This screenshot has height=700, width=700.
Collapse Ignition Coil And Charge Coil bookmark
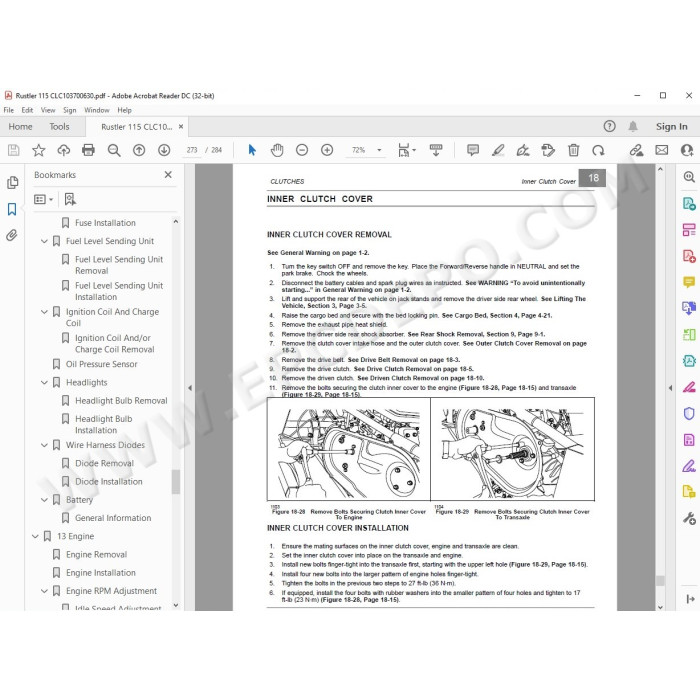[x=44, y=312]
